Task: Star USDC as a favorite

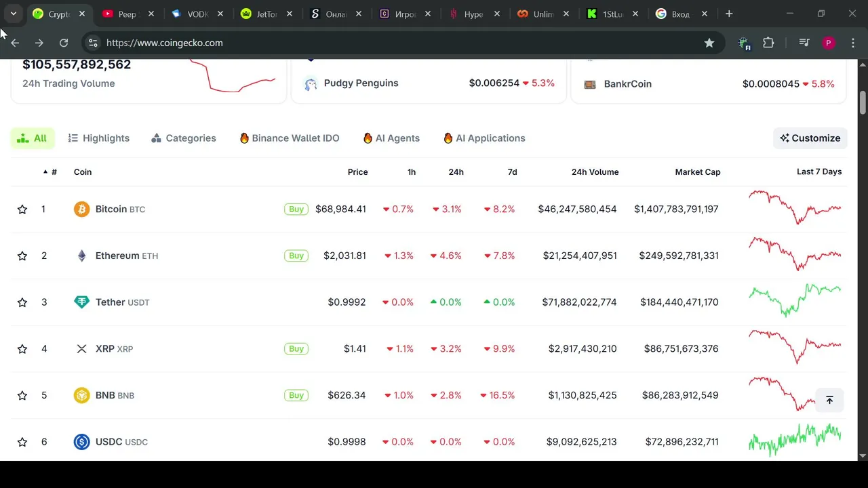Action: [x=22, y=442]
